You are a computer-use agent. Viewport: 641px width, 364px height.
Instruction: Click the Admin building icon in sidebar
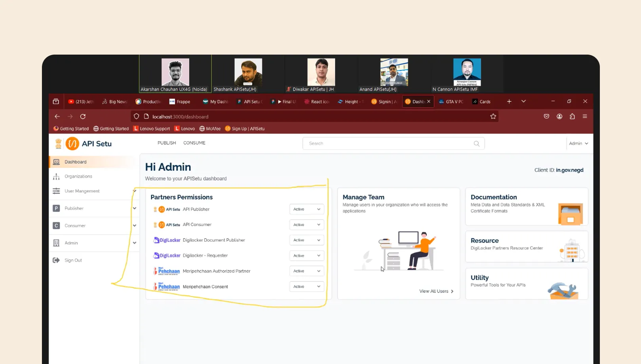tap(56, 243)
